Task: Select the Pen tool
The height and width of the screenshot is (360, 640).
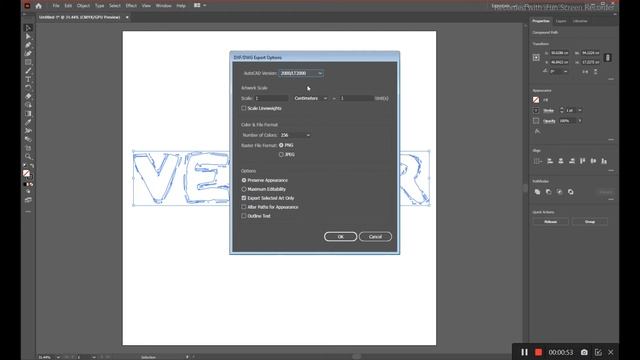Action: pos(28,45)
